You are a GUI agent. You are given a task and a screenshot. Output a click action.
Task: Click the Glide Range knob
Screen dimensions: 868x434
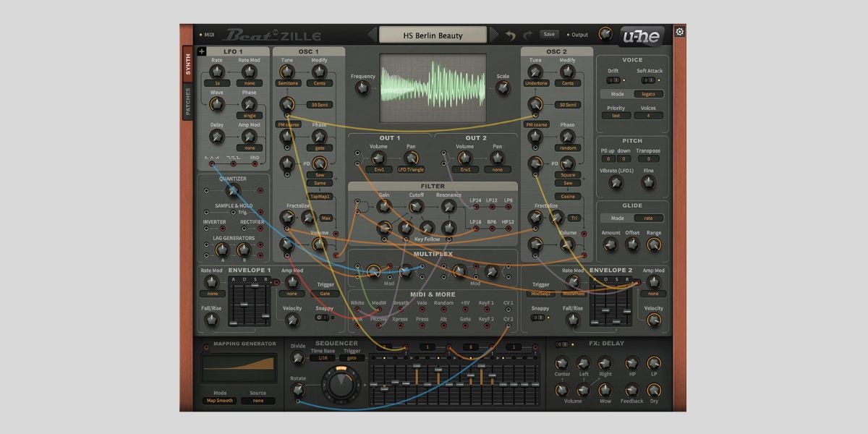tap(653, 244)
